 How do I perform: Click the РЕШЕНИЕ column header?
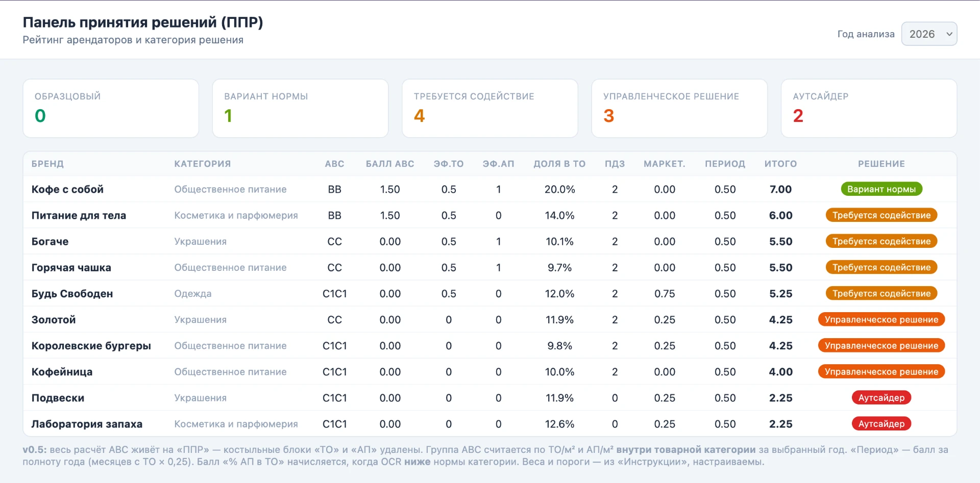click(881, 164)
